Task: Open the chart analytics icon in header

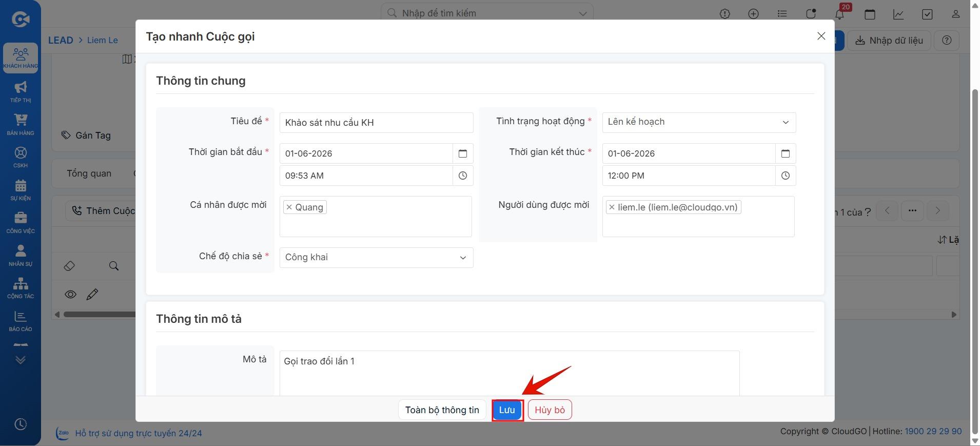Action: coord(898,14)
